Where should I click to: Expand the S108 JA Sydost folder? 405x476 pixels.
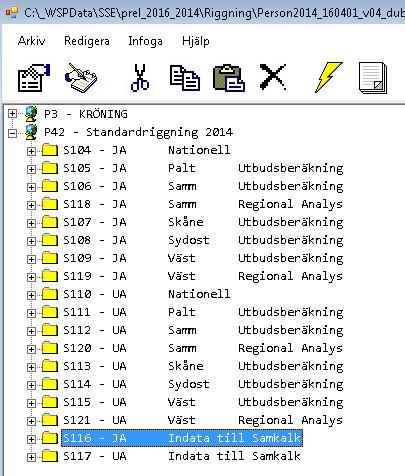click(31, 241)
